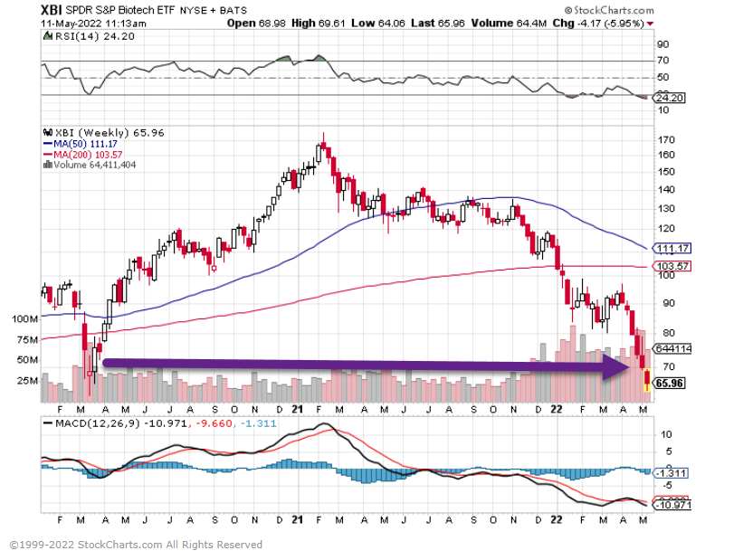
Task: Select the black MACD legend line sample
Action: (48, 423)
